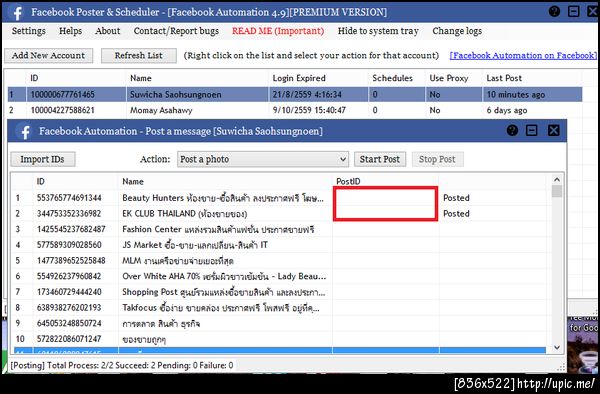Click Posted status for Beauty Hunters

coord(456,198)
